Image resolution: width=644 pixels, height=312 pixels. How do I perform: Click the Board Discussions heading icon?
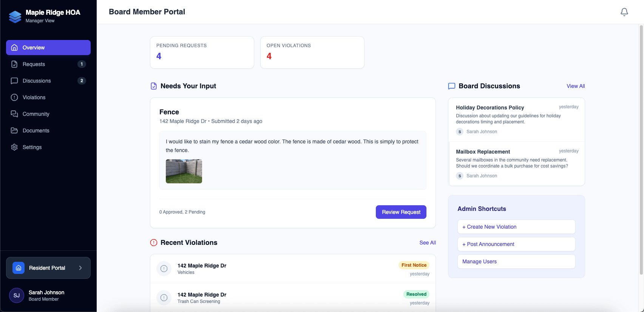pyautogui.click(x=452, y=86)
